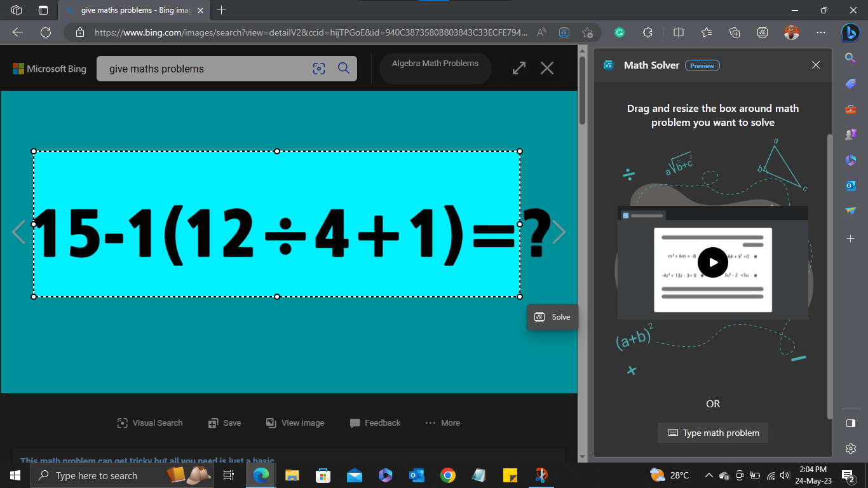Expand the More options under the image
The width and height of the screenshot is (868, 488).
pos(442,423)
